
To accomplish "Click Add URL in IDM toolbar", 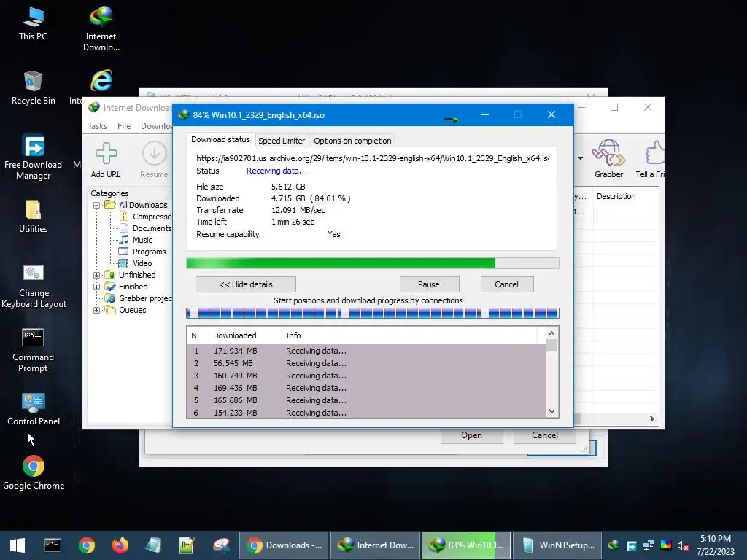I will 106,160.
